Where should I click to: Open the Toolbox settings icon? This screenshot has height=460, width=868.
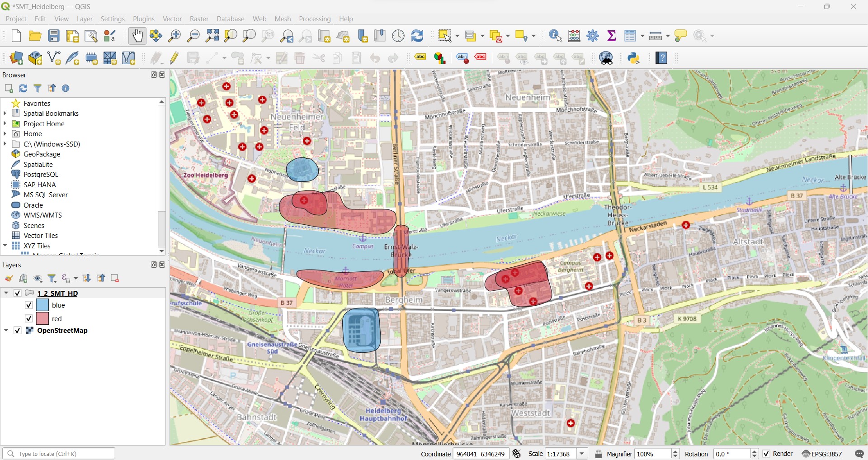pyautogui.click(x=593, y=35)
